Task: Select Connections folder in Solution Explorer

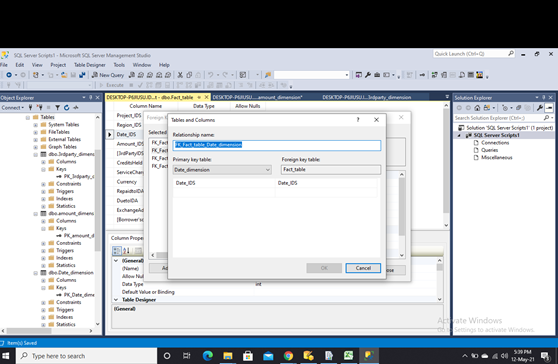Action: click(x=495, y=143)
